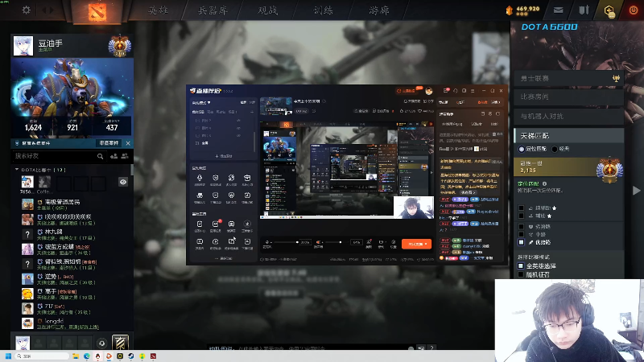The image size is (644, 362).
Task: Open the armory banner icon beside the mail
Action: tap(584, 10)
